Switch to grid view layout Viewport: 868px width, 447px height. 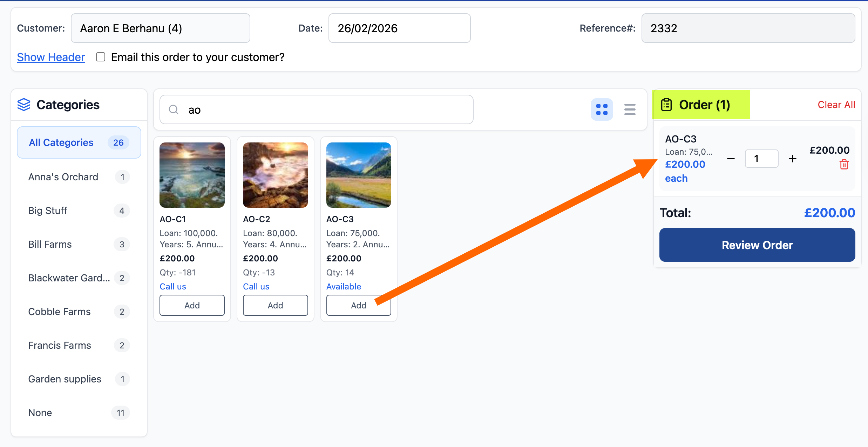point(602,109)
